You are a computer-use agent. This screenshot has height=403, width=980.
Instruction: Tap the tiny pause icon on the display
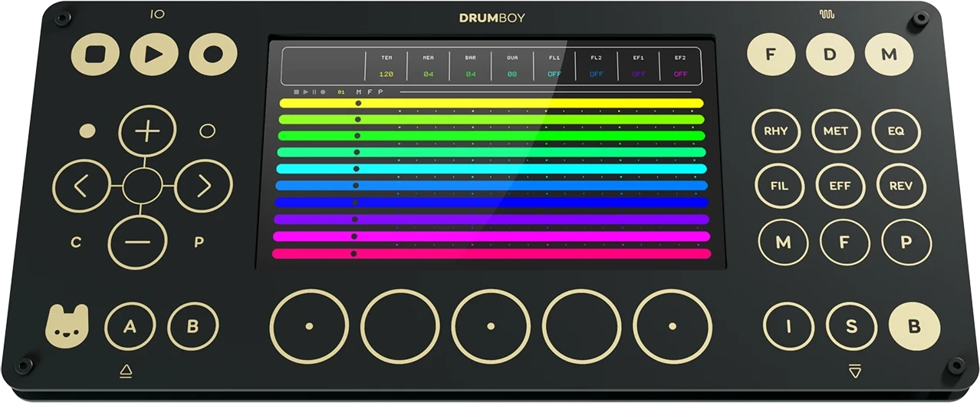[x=314, y=92]
